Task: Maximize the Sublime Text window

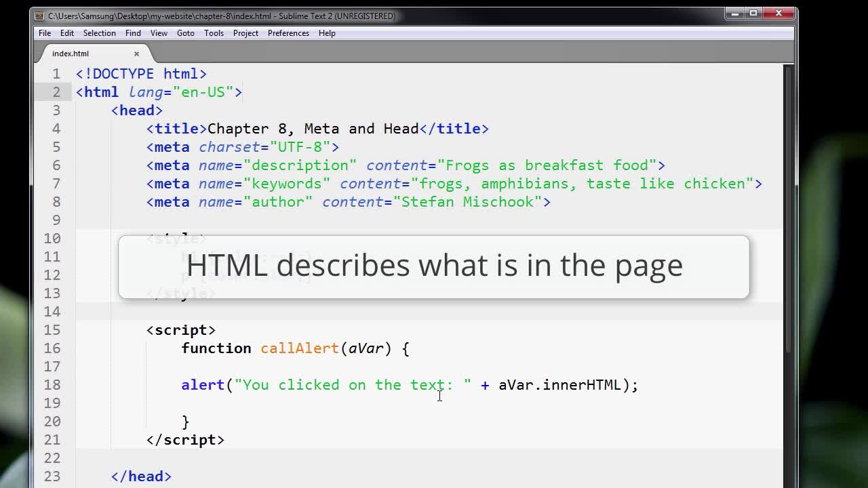Action: (x=753, y=13)
